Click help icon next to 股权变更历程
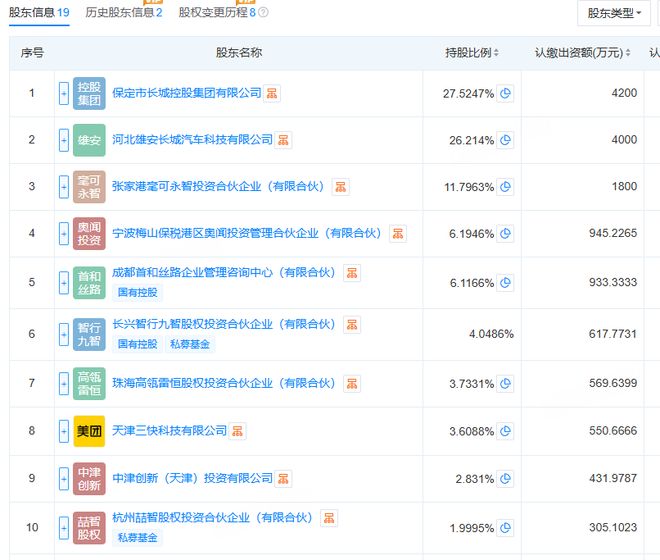 [x=263, y=13]
